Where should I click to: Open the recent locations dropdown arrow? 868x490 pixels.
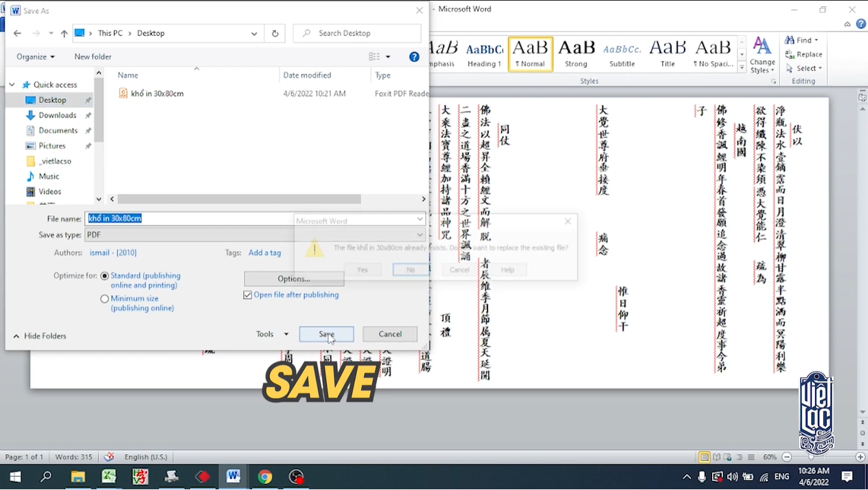pos(51,33)
